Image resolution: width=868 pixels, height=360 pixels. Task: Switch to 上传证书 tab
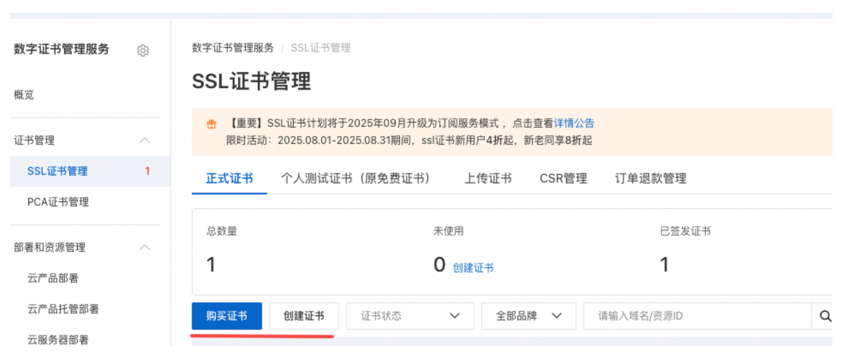click(488, 178)
